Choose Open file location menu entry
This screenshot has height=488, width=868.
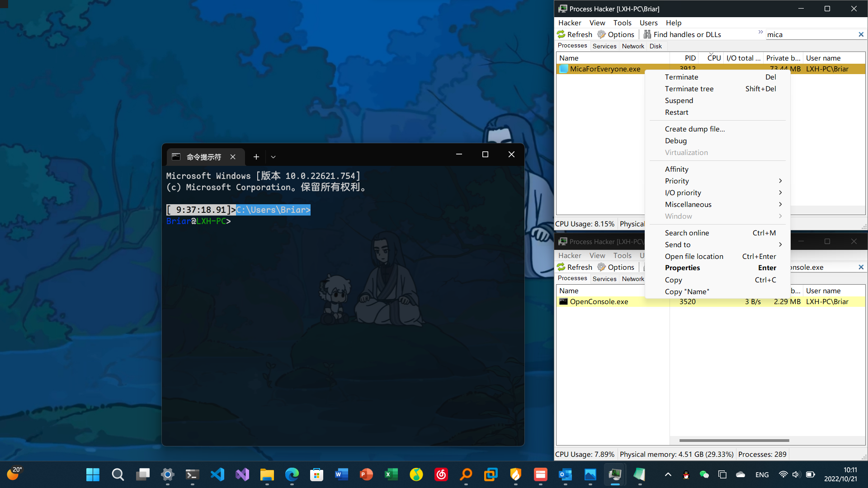point(694,256)
